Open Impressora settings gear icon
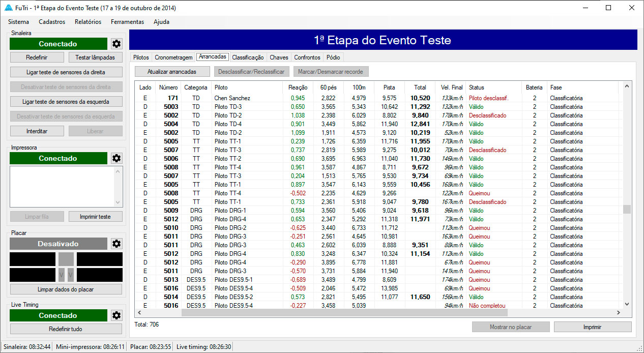The image size is (644, 353). click(x=116, y=158)
